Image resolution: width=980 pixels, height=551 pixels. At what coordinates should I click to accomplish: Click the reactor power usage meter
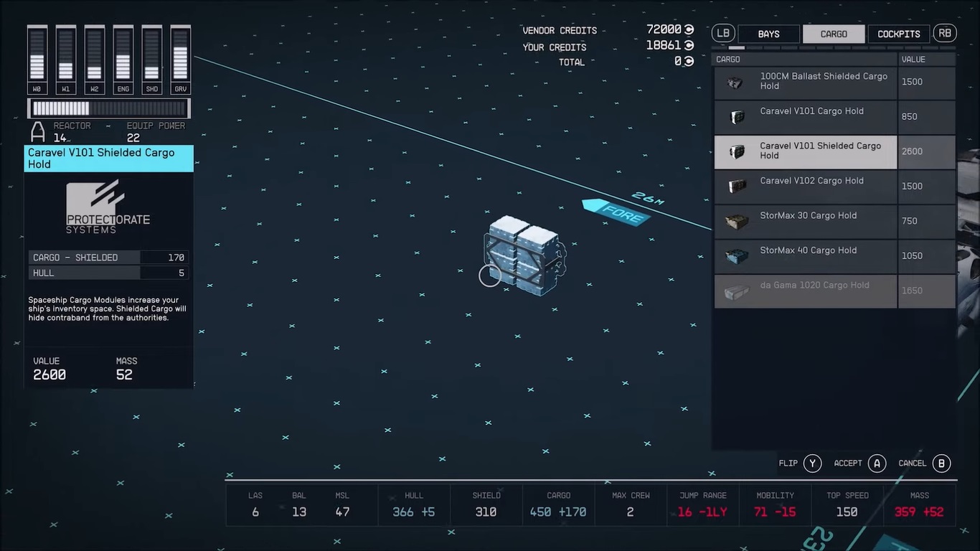109,108
